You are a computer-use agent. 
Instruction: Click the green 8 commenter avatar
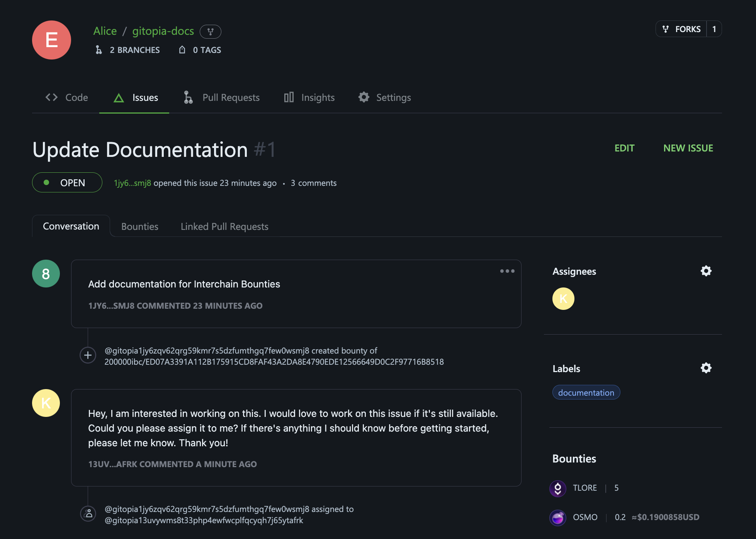(46, 274)
